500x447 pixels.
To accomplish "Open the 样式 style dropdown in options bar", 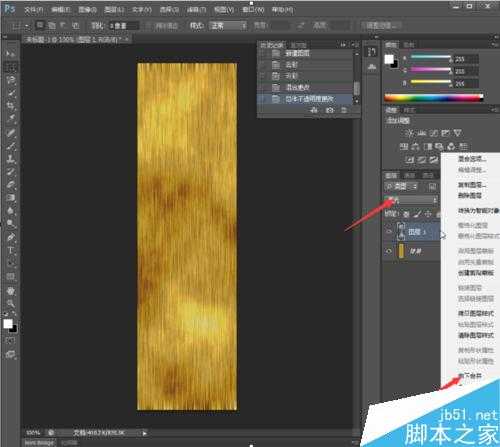I will (228, 26).
